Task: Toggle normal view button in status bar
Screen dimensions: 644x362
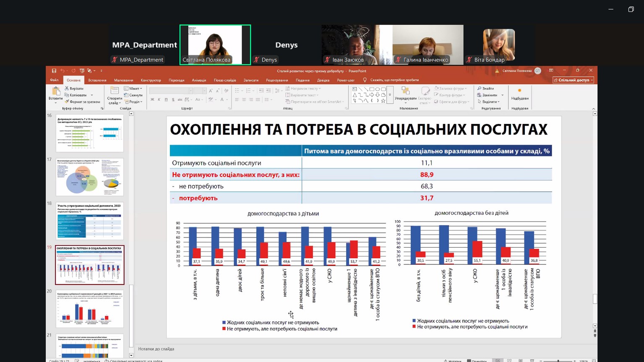Action: pos(498,360)
